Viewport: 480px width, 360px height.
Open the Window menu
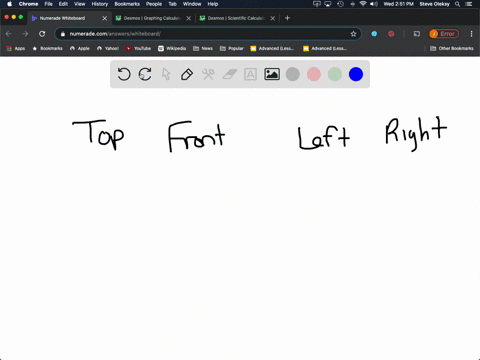pyautogui.click(x=192, y=4)
